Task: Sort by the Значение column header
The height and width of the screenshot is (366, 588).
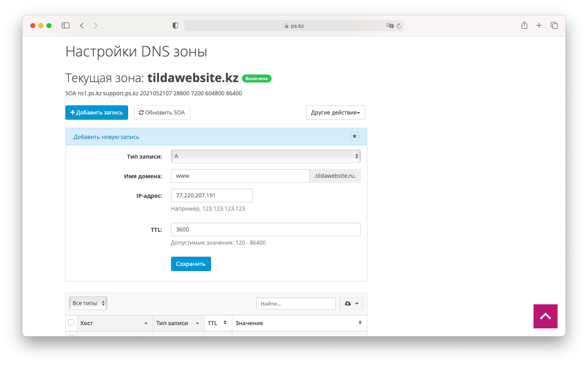Action: tap(299, 323)
